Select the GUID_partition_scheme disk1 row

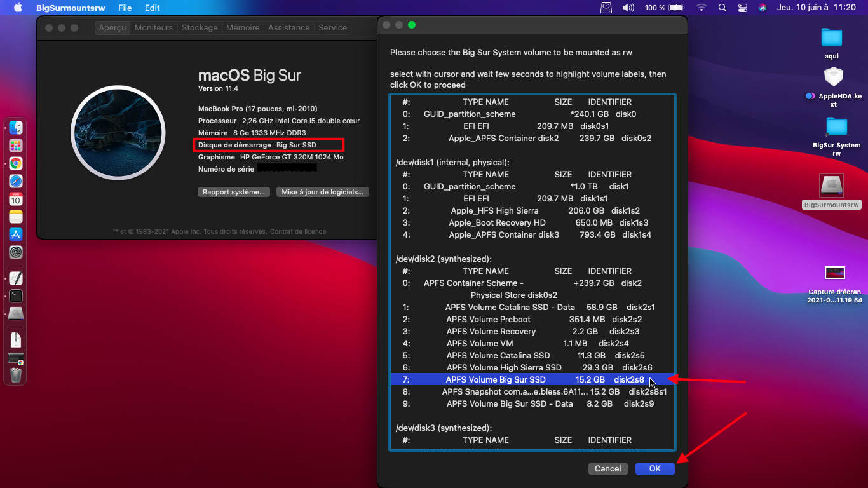(x=532, y=186)
